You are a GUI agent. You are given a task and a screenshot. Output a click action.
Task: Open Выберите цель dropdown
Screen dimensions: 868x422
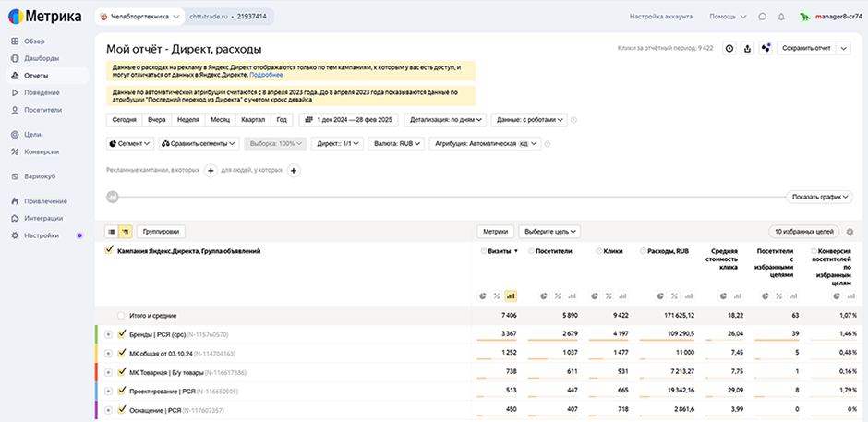549,232
